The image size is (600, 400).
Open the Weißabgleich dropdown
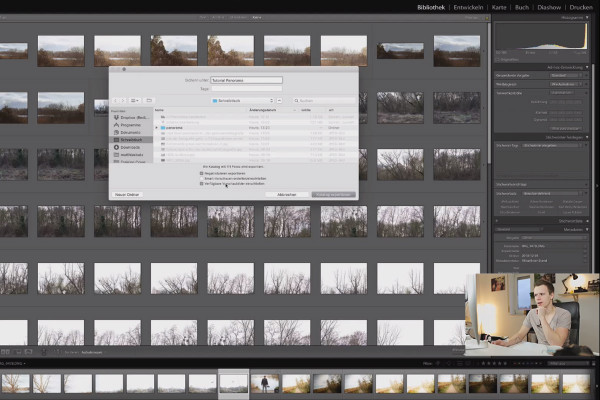tap(566, 84)
